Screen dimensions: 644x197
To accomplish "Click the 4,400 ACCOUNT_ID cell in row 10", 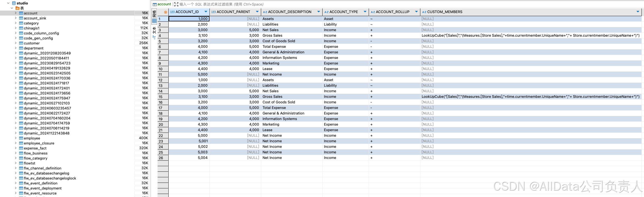I will pyautogui.click(x=189, y=69).
